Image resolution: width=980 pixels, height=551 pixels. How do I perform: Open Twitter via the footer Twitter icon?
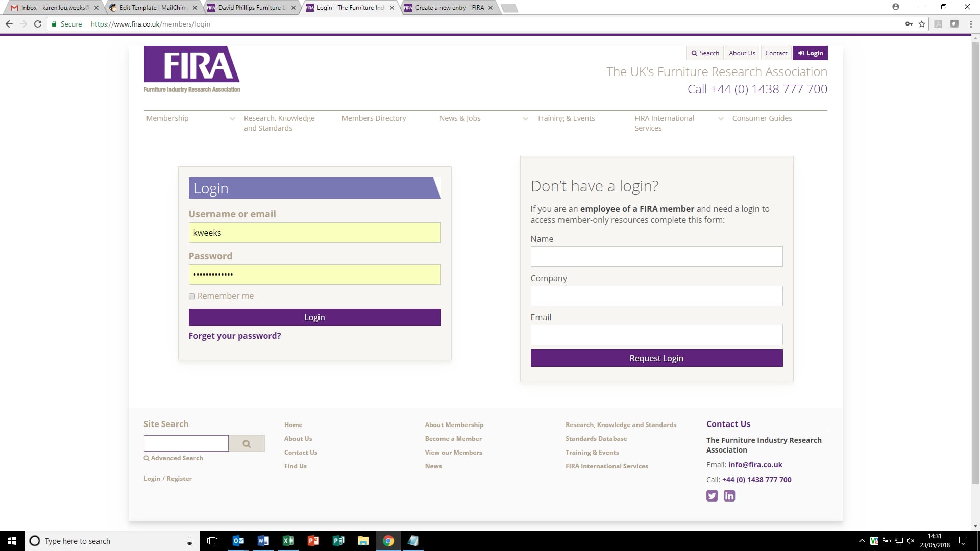(x=712, y=495)
